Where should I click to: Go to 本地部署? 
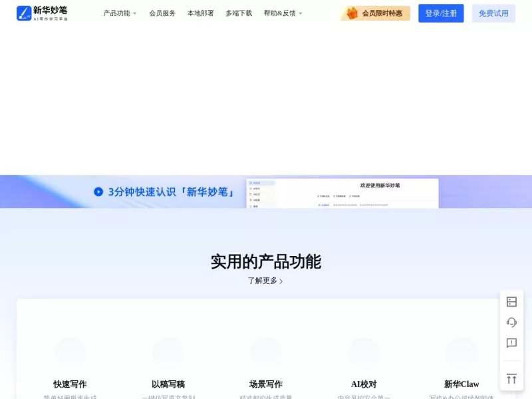(201, 13)
